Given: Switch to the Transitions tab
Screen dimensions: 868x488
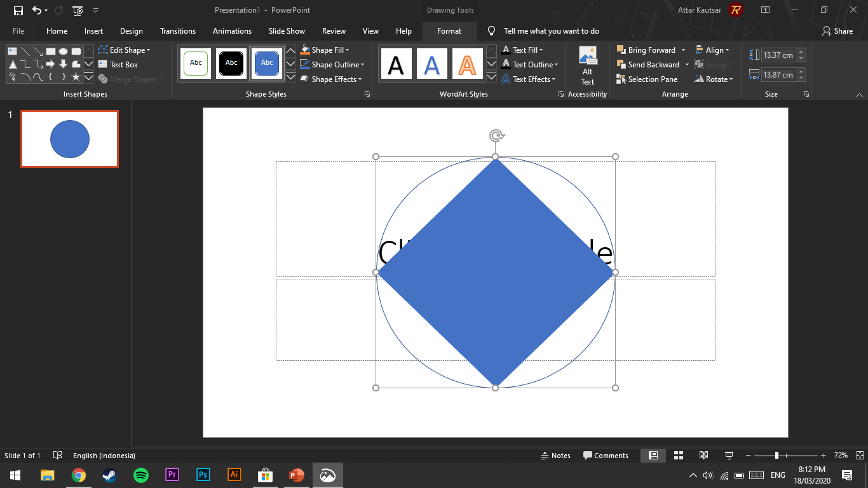Looking at the screenshot, I should click(x=178, y=31).
